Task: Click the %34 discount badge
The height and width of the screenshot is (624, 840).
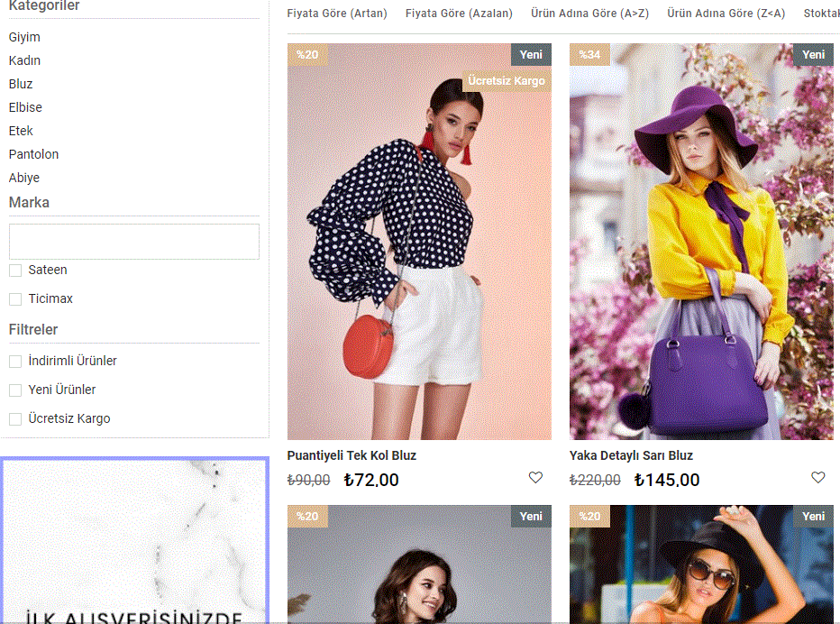Action: coord(589,55)
